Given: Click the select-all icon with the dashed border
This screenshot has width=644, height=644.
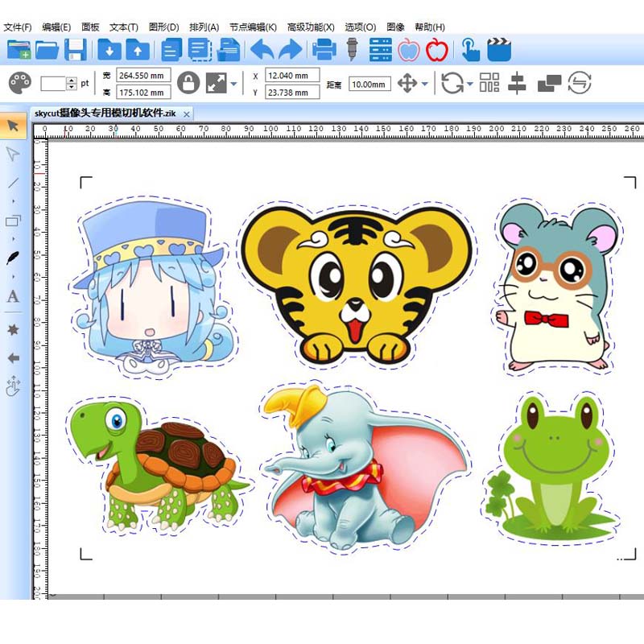Looking at the screenshot, I should [200, 50].
